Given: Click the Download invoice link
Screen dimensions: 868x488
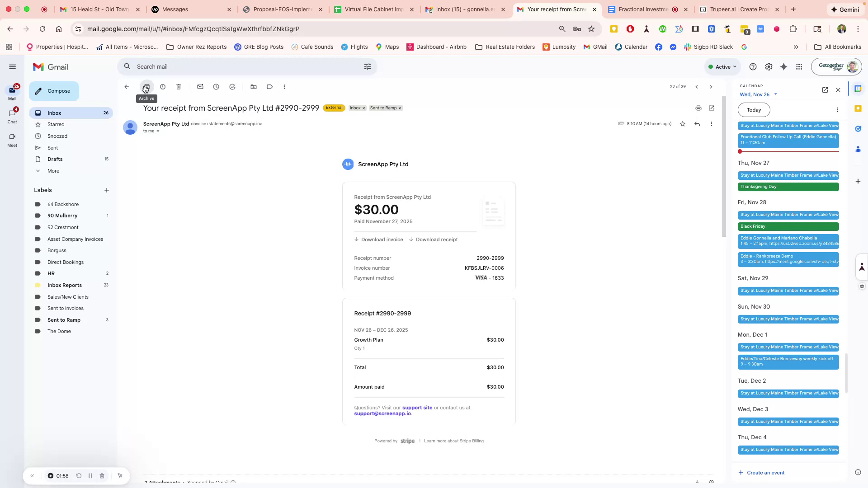Looking at the screenshot, I should 382,239.
